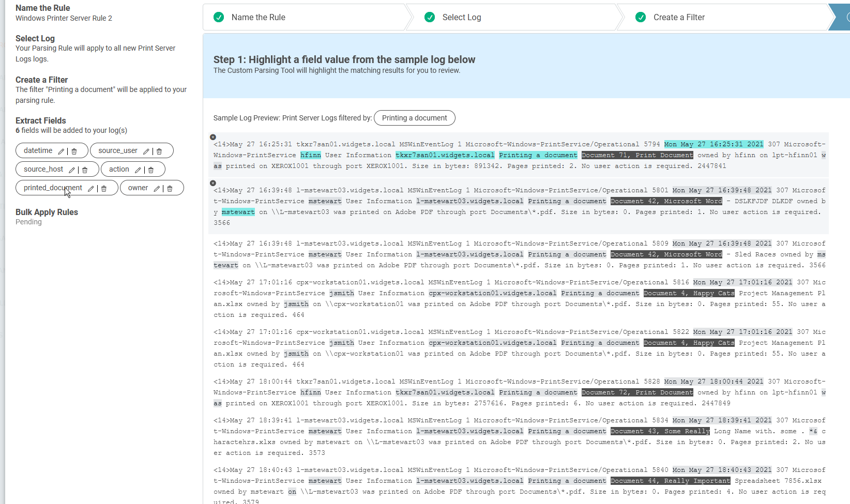Edit the printed_document field
This screenshot has height=504, width=850.
pyautogui.click(x=91, y=189)
